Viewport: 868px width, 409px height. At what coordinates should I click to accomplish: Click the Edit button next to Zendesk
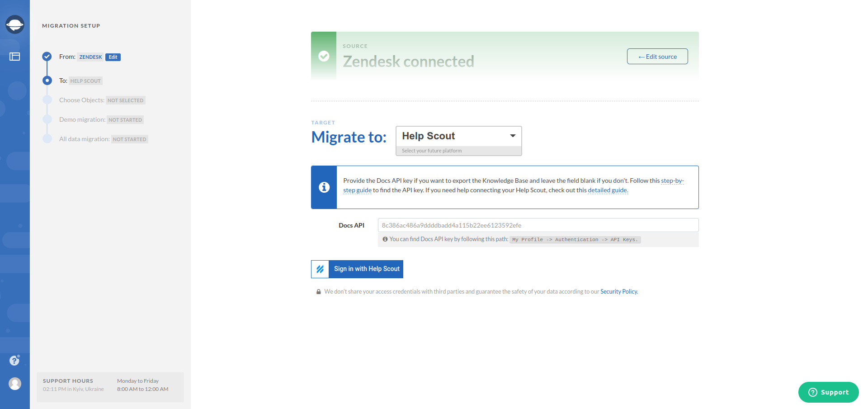click(x=113, y=57)
